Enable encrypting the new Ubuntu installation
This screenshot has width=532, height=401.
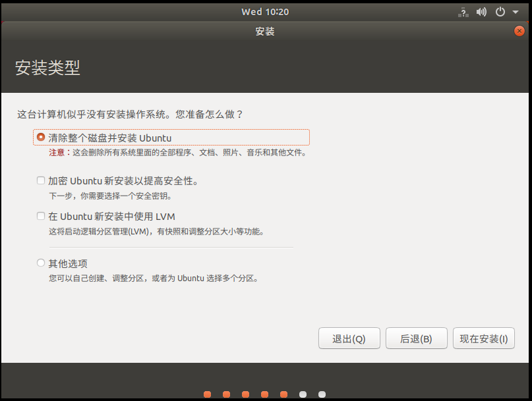[x=41, y=180]
